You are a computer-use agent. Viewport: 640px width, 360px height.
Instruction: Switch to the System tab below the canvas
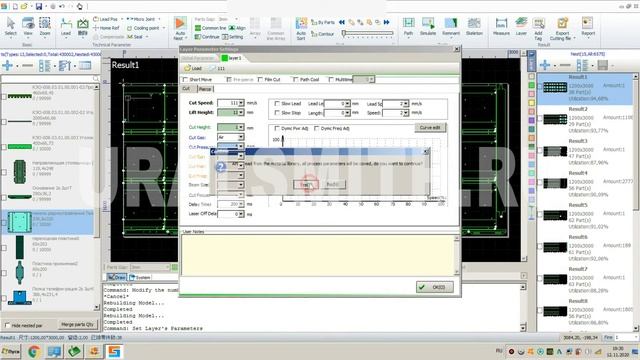click(x=140, y=277)
